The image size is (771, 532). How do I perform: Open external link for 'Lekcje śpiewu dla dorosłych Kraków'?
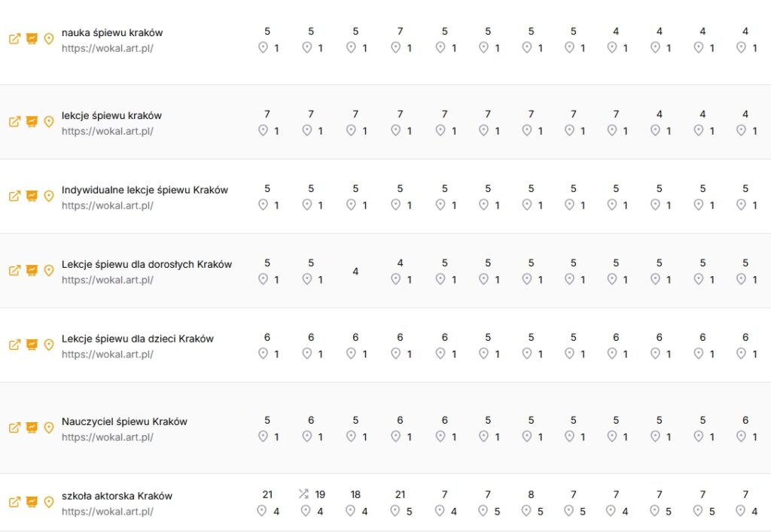(14, 271)
